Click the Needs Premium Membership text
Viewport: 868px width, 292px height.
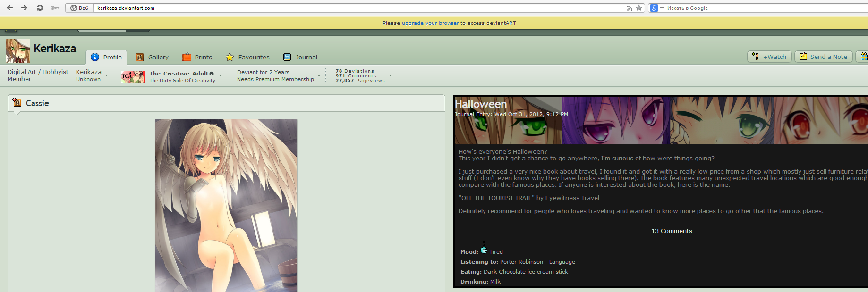pos(275,79)
